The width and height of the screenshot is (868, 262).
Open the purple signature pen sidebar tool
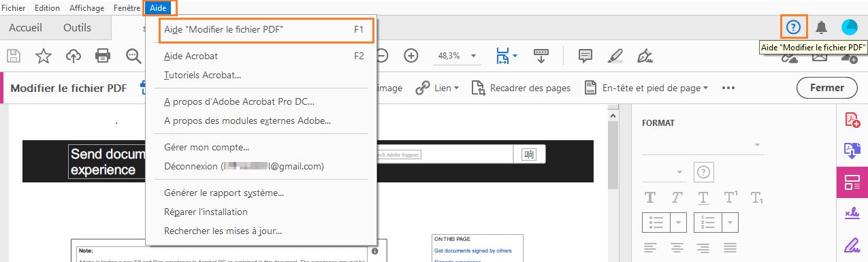click(852, 244)
